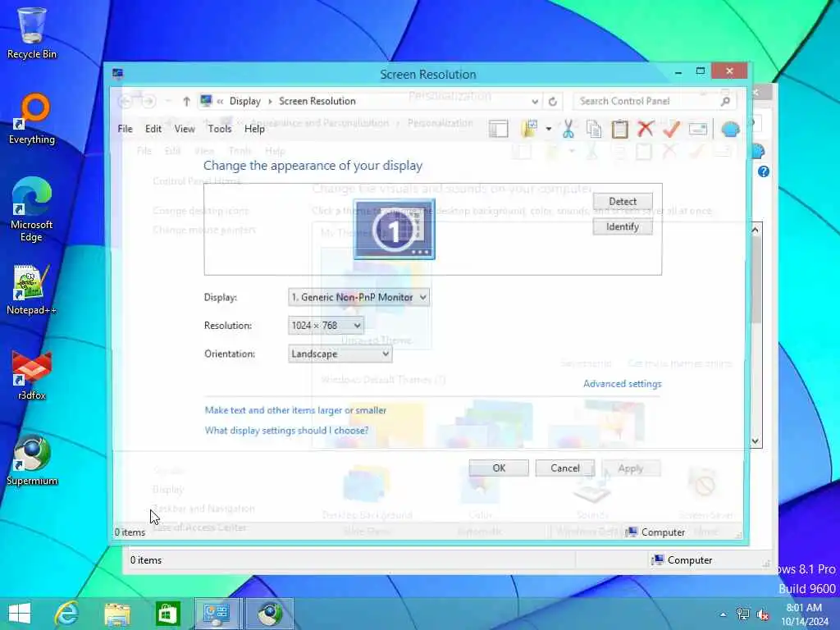The image size is (840, 630).
Task: Click the Cancel button
Action: pos(565,468)
